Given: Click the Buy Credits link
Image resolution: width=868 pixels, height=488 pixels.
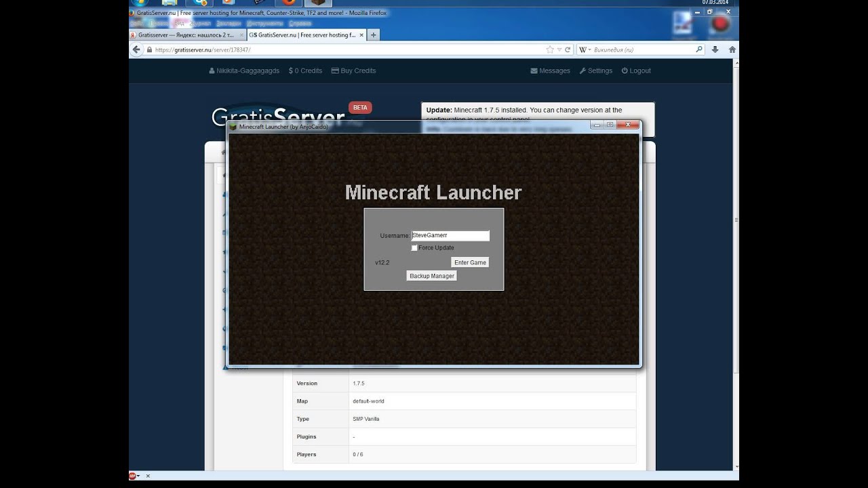Looking at the screenshot, I should click(353, 70).
